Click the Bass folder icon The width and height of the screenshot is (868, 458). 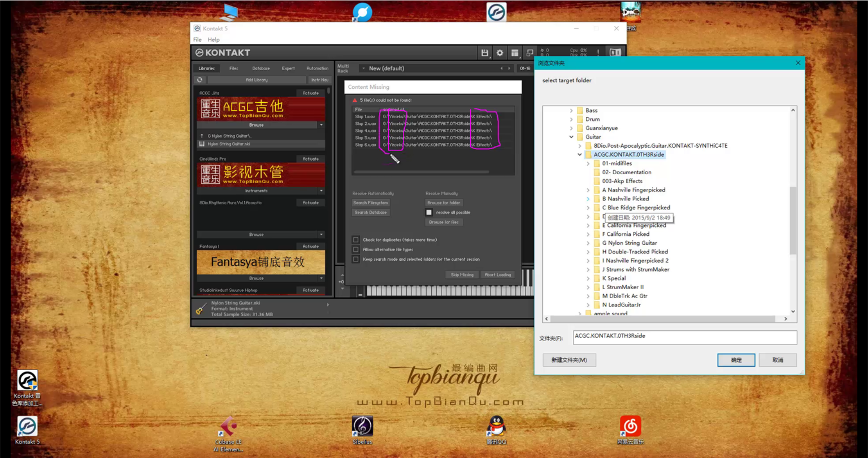click(x=580, y=110)
